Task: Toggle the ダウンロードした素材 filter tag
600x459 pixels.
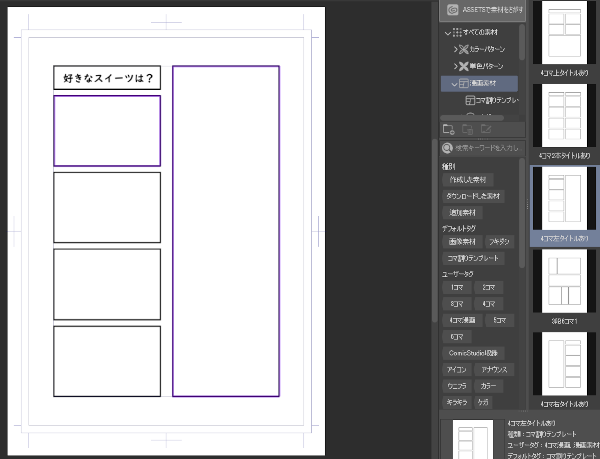Action: coord(473,196)
